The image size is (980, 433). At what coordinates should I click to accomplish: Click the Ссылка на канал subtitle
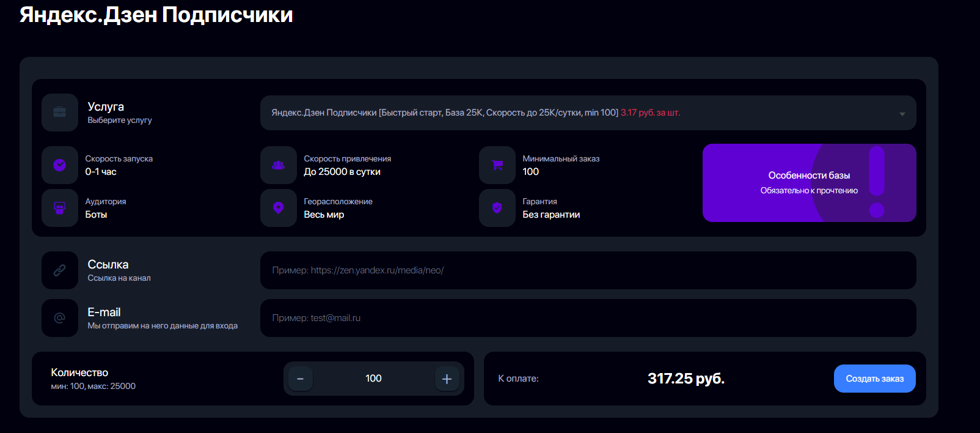[119, 278]
